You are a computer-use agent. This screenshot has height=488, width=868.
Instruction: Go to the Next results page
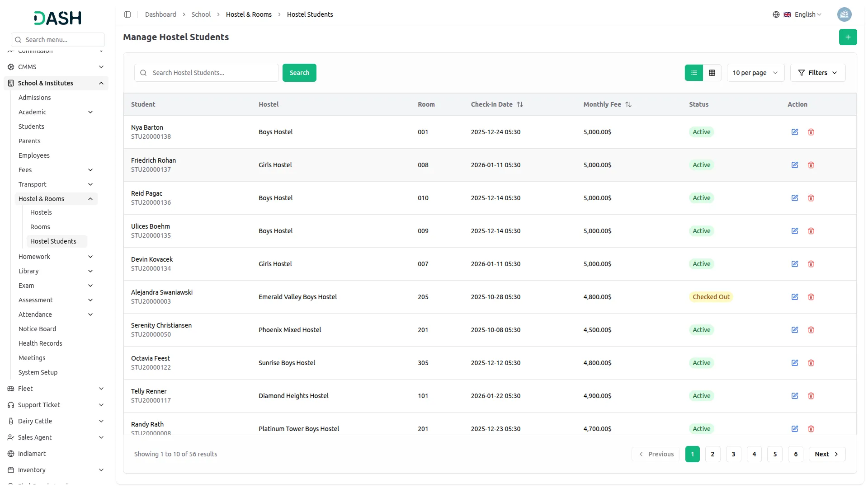click(x=827, y=454)
